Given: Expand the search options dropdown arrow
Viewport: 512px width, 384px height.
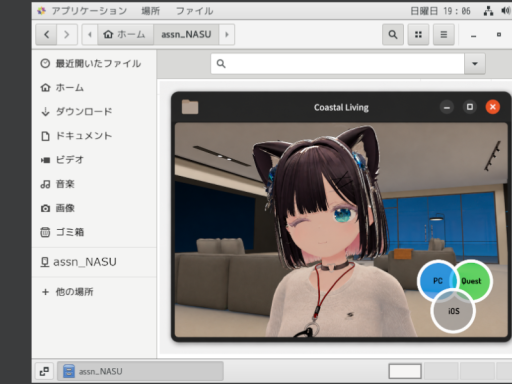Looking at the screenshot, I should tap(475, 63).
